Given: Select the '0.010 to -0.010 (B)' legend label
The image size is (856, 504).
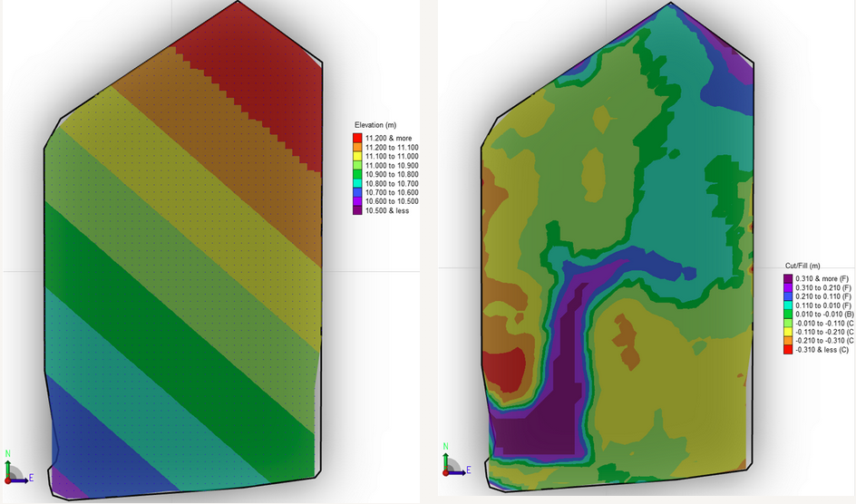Looking at the screenshot, I should 825,315.
